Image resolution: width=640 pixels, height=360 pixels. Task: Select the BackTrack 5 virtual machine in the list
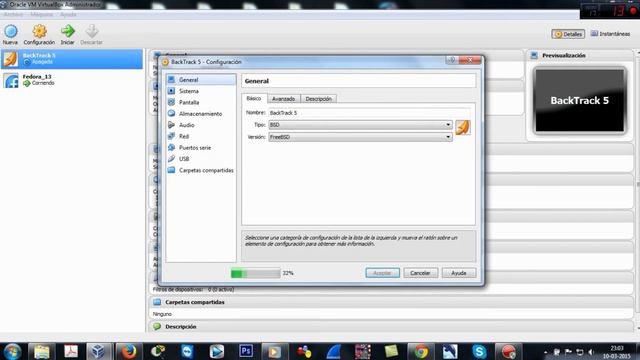(x=72, y=59)
